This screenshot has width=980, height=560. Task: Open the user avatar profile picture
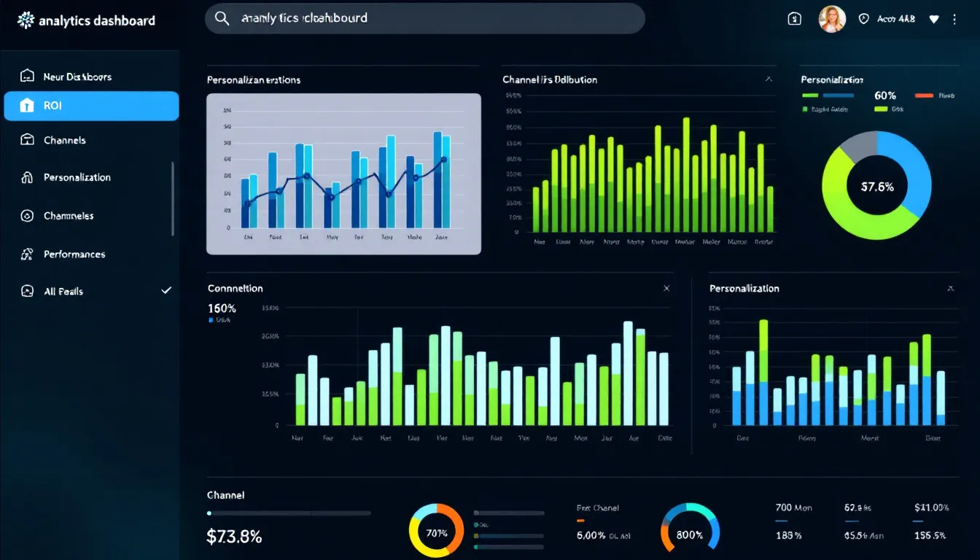coord(832,19)
